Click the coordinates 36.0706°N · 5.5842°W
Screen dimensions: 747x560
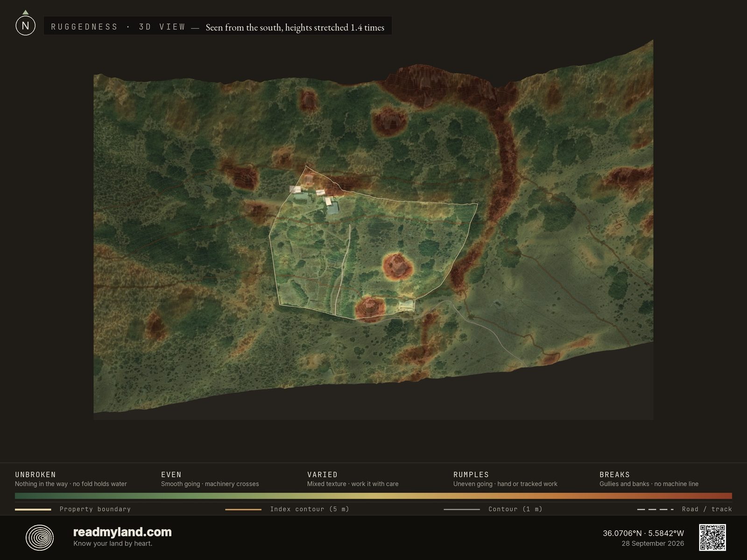pyautogui.click(x=643, y=533)
